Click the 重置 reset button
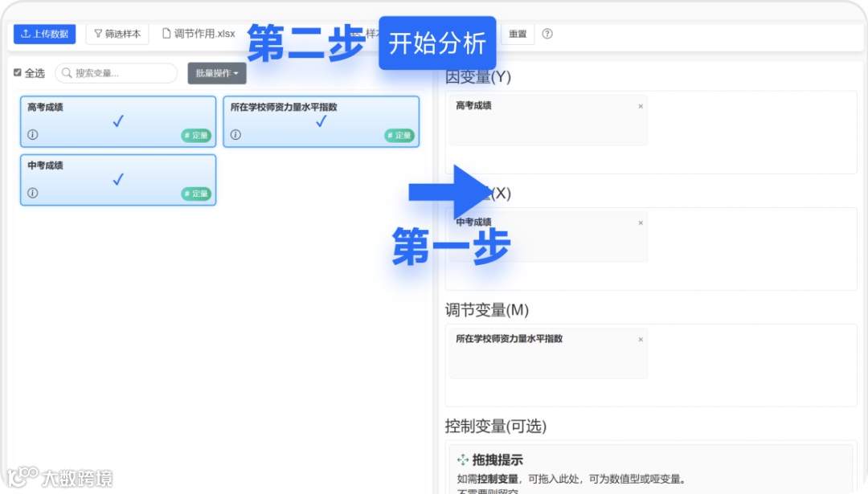This screenshot has width=868, height=494. [x=518, y=34]
